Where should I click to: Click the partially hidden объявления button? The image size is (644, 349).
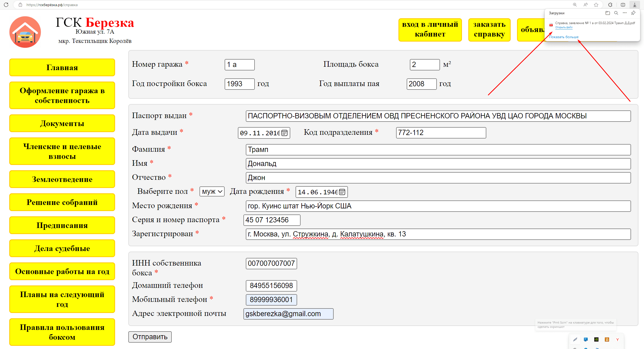click(x=531, y=30)
